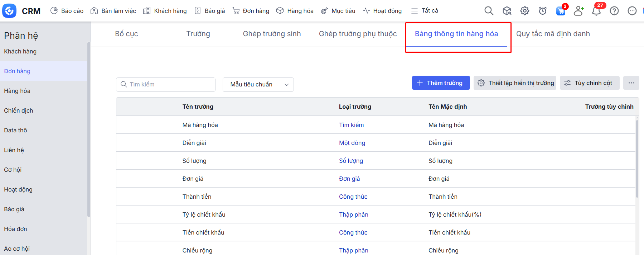
Task: Open Báo cáo in top navigation
Action: [x=67, y=11]
